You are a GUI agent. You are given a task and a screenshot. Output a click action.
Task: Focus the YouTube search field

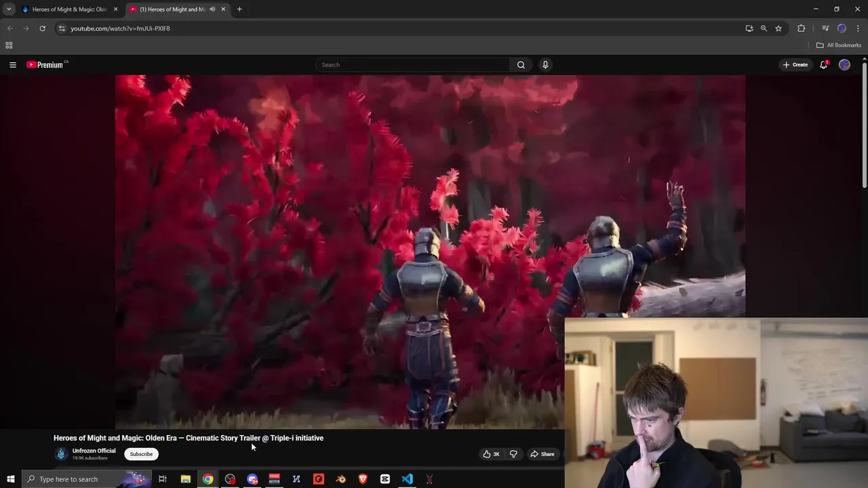click(414, 65)
